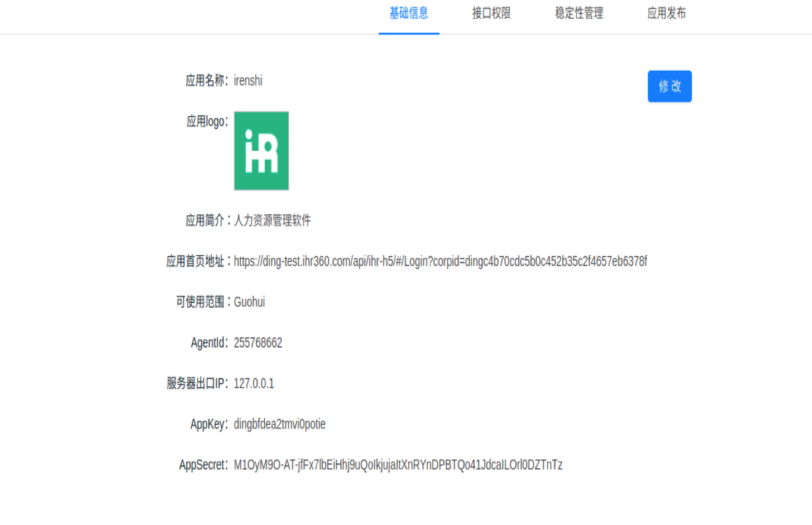Select the 应用发布 tab
812x525 pixels.
666,13
